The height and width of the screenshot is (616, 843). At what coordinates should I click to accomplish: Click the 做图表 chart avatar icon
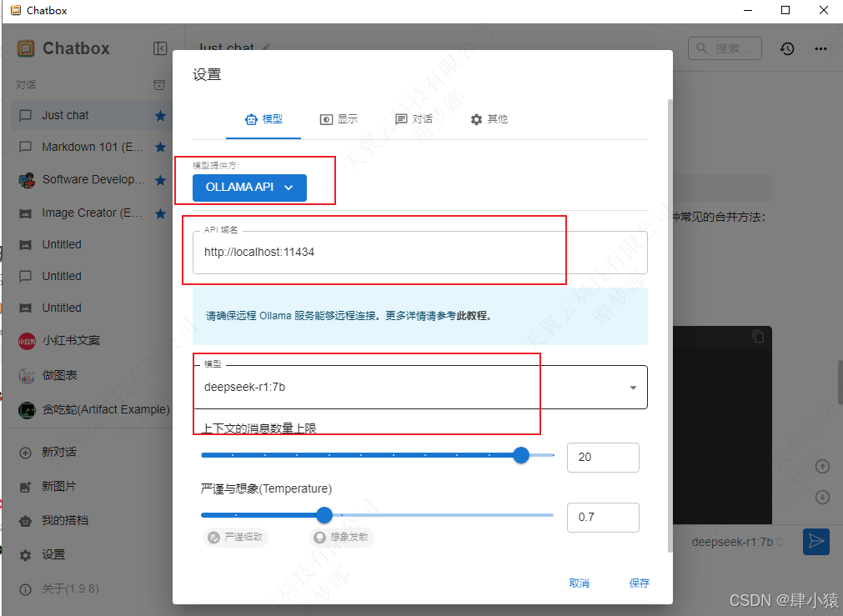[27, 375]
